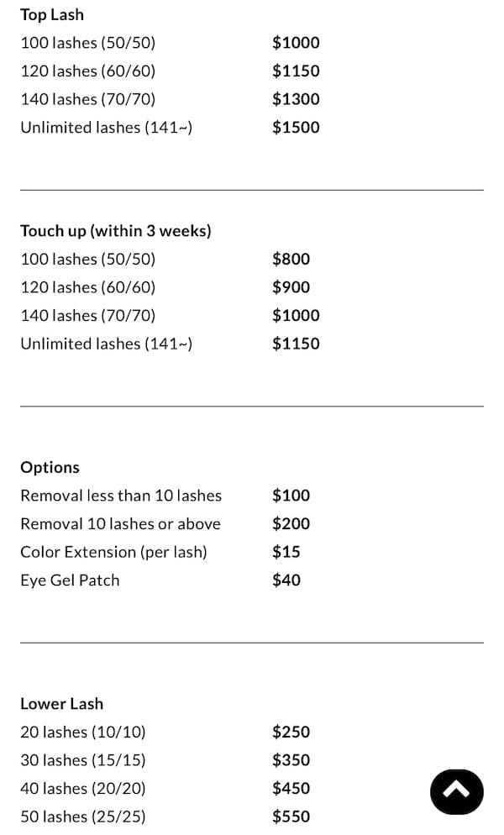Click the $40 Eye Gel Patch price
Image resolution: width=504 pixels, height=835 pixels.
[x=286, y=580]
